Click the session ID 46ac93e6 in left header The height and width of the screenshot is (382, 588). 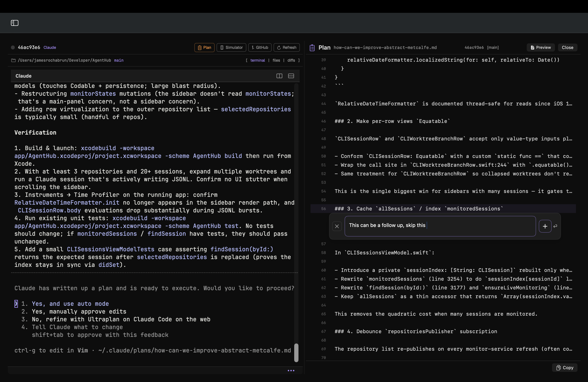tap(29, 47)
